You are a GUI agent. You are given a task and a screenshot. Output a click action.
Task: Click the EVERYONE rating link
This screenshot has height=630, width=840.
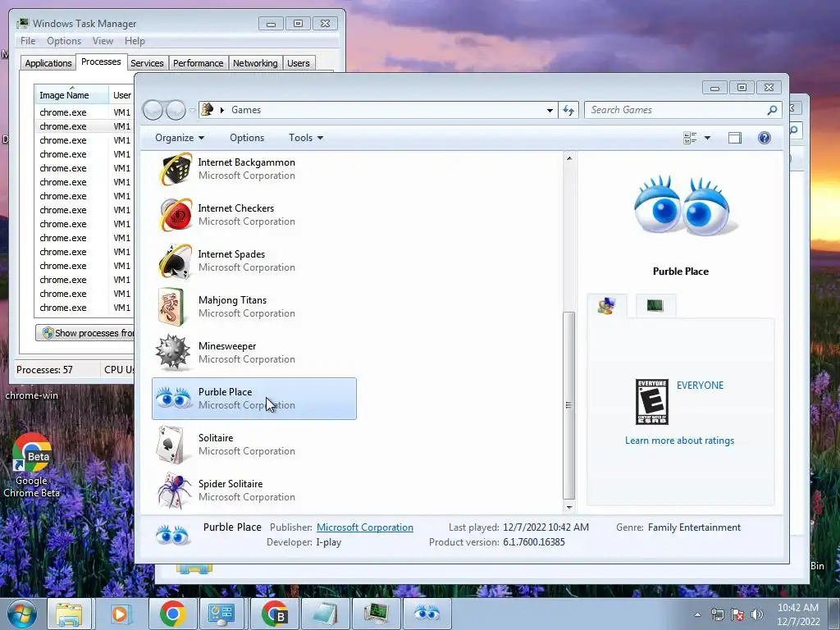700,386
